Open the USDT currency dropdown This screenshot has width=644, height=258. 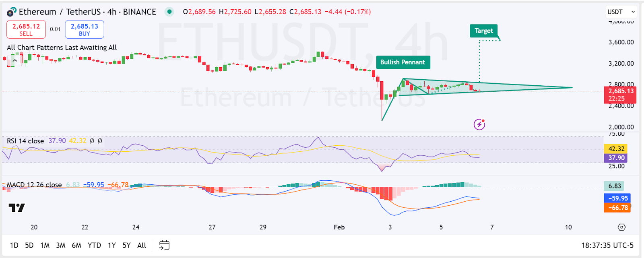pyautogui.click(x=621, y=12)
